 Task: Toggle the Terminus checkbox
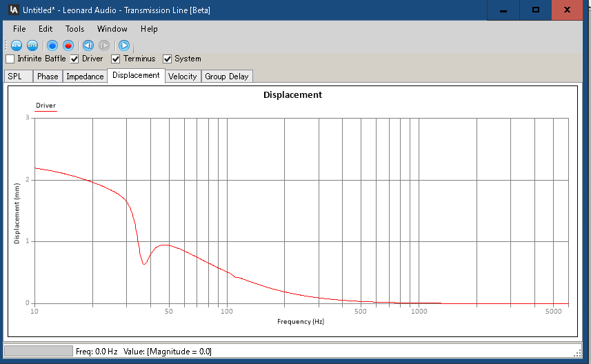pos(116,59)
